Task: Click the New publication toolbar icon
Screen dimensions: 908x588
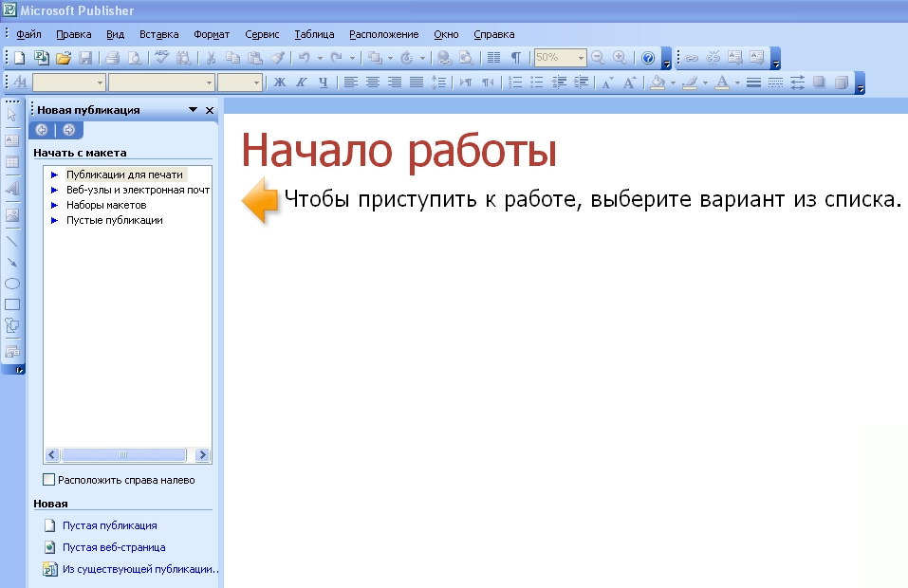Action: pyautogui.click(x=20, y=57)
